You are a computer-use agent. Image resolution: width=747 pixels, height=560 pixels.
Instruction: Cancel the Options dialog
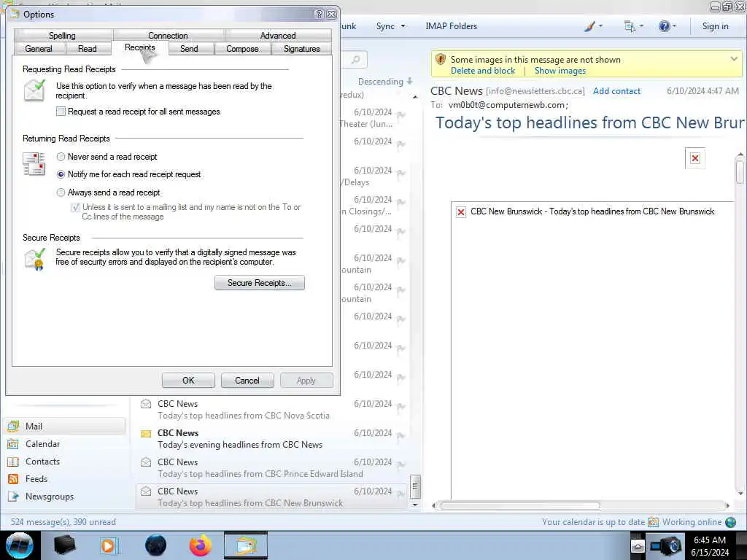(x=247, y=381)
